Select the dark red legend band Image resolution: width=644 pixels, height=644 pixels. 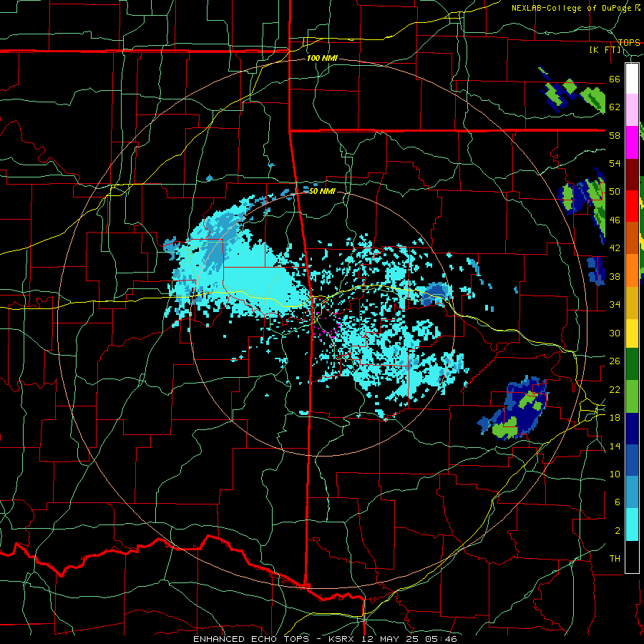[x=632, y=174]
